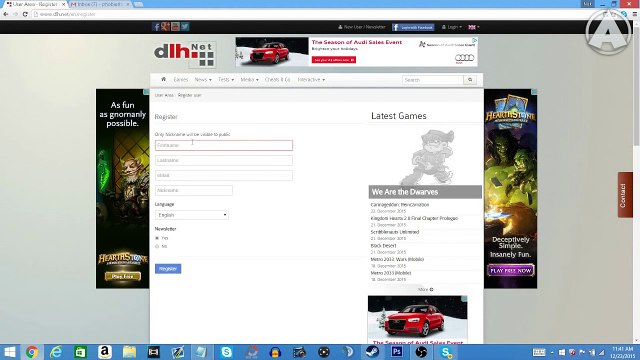Open Internet Explorer from the taskbar
Screen dimensions: 640x360
coord(56,352)
